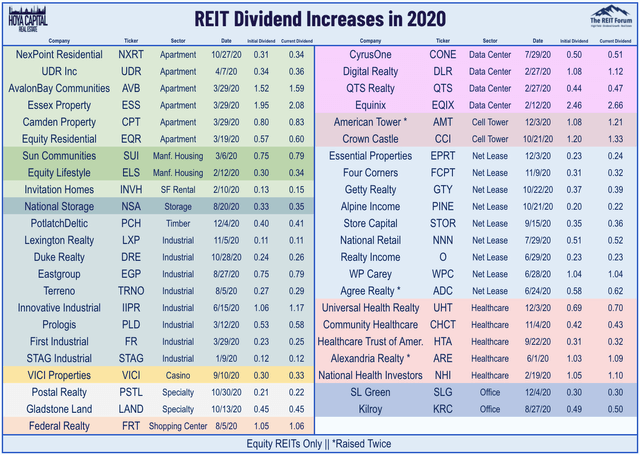Click the NexPoint Residential company name
Image resolution: width=640 pixels, height=455 pixels.
pos(59,55)
